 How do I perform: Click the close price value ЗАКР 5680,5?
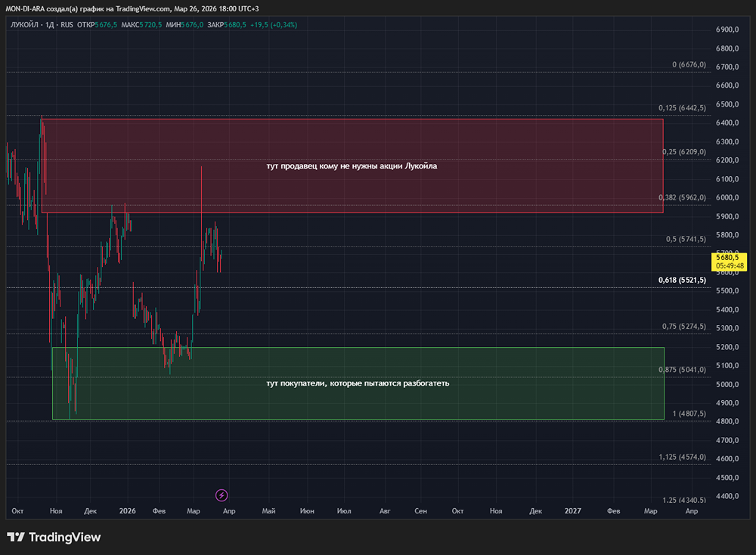click(227, 25)
